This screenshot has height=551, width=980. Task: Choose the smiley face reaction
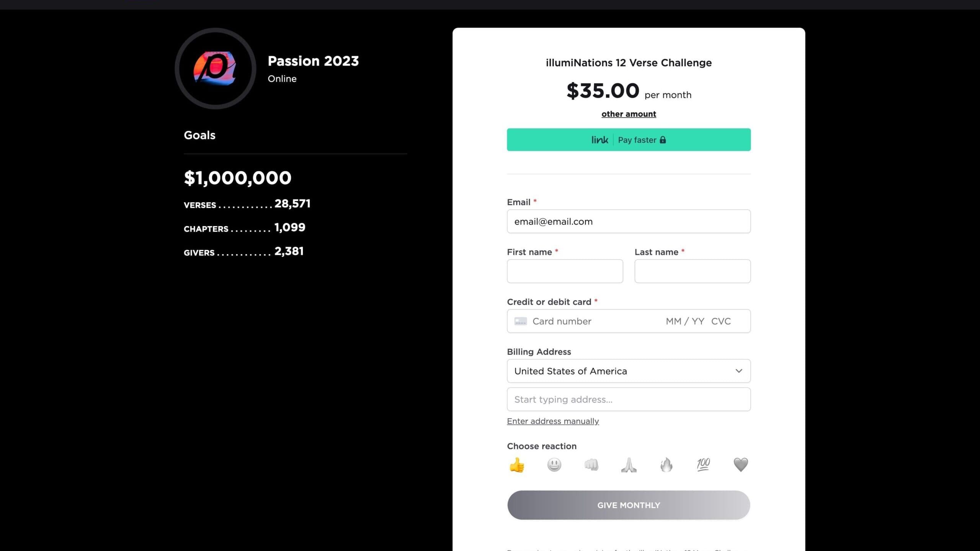tap(554, 465)
